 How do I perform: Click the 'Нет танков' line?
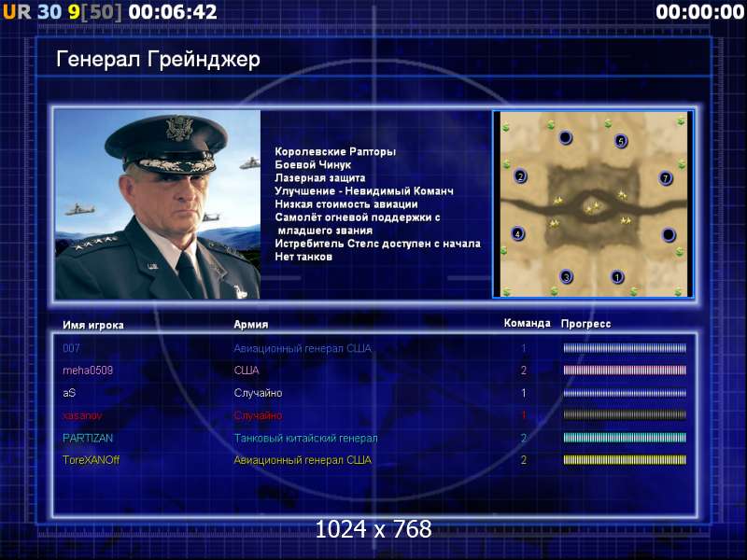pos(303,257)
